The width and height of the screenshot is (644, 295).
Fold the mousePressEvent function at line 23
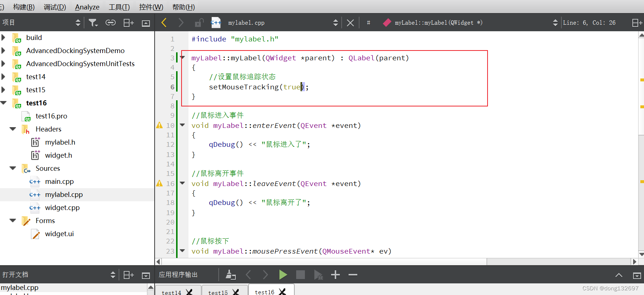point(183,251)
